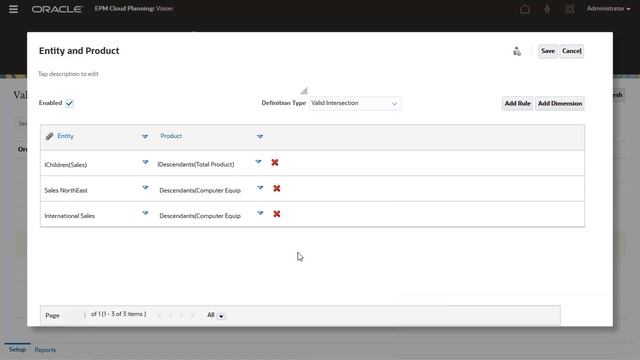Toggle the Enabled checkbox
The width and height of the screenshot is (640, 360).
point(69,103)
